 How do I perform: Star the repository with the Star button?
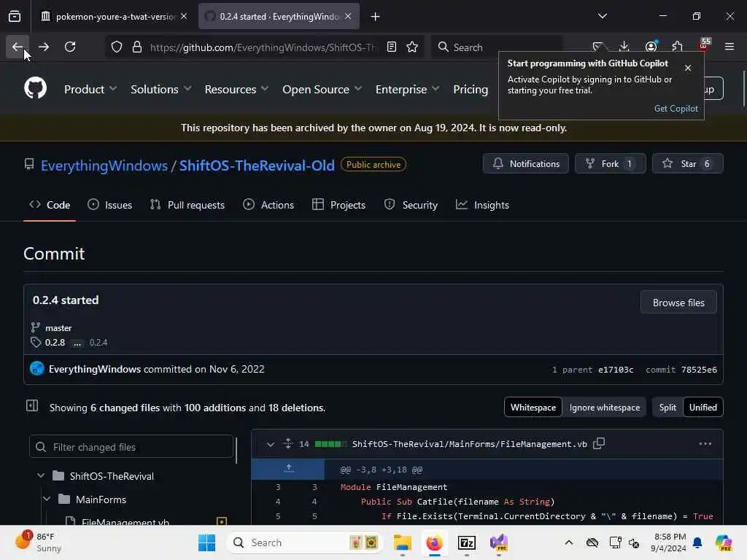(687, 164)
